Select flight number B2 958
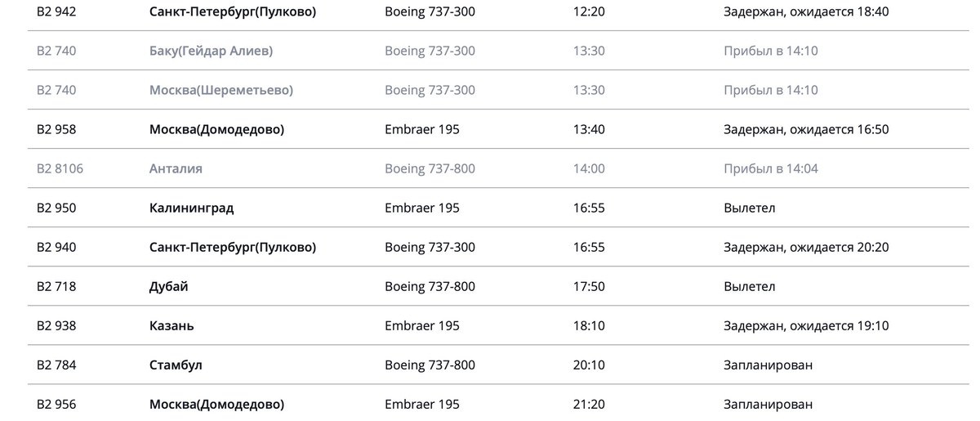The width and height of the screenshot is (980, 421). 56,129
